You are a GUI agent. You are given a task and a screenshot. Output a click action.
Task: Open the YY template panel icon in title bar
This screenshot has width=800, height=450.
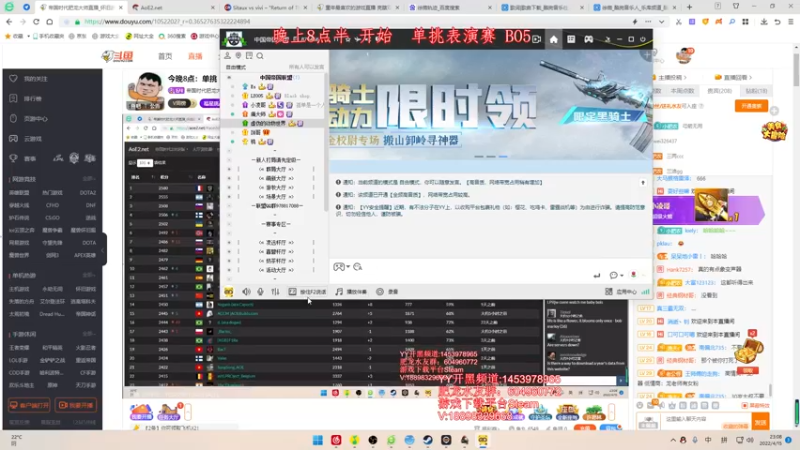point(571,39)
